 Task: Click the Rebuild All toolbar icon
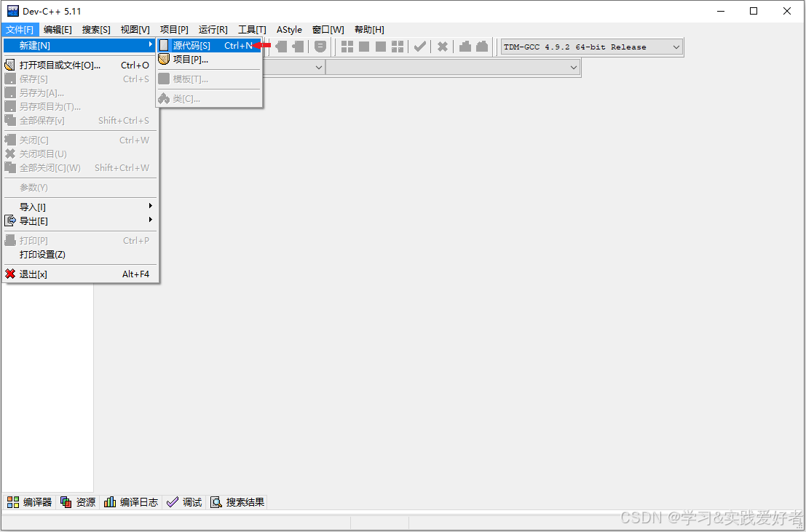(x=398, y=46)
